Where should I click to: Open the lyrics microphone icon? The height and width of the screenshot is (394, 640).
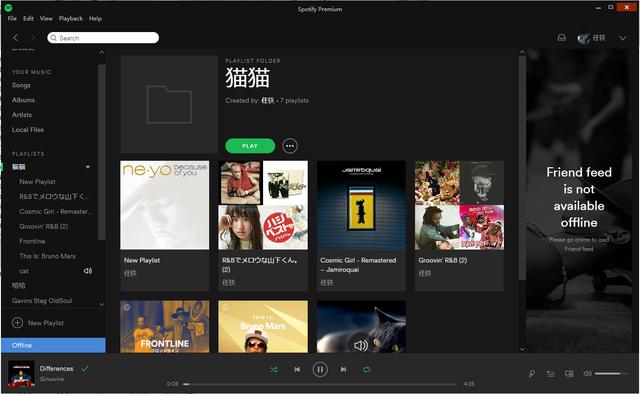531,374
